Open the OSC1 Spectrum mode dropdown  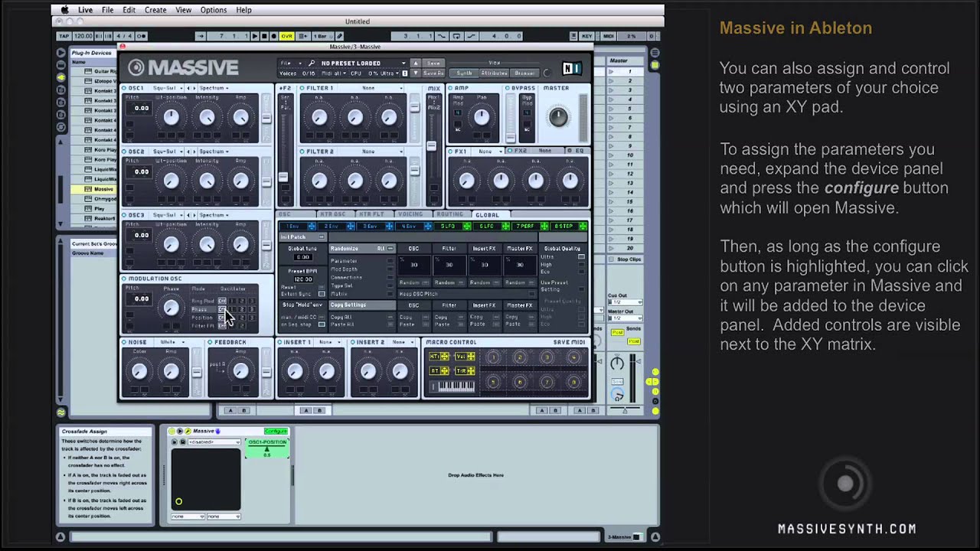(x=214, y=88)
